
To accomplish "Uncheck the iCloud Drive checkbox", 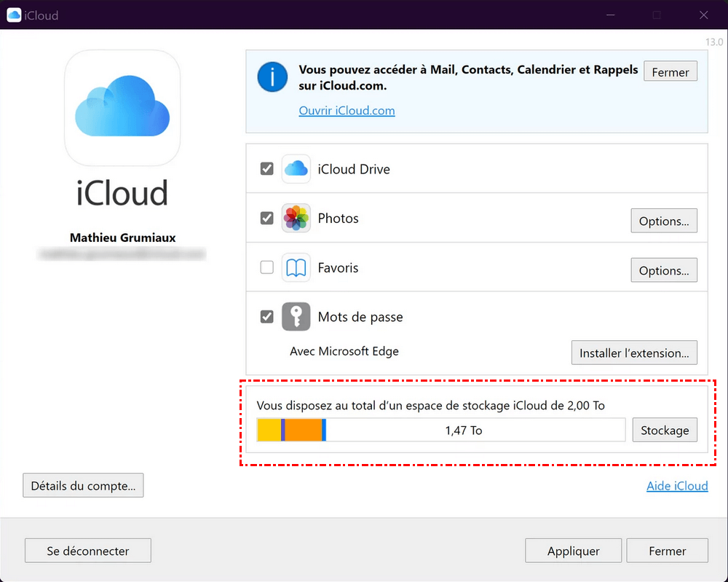I will pyautogui.click(x=267, y=169).
